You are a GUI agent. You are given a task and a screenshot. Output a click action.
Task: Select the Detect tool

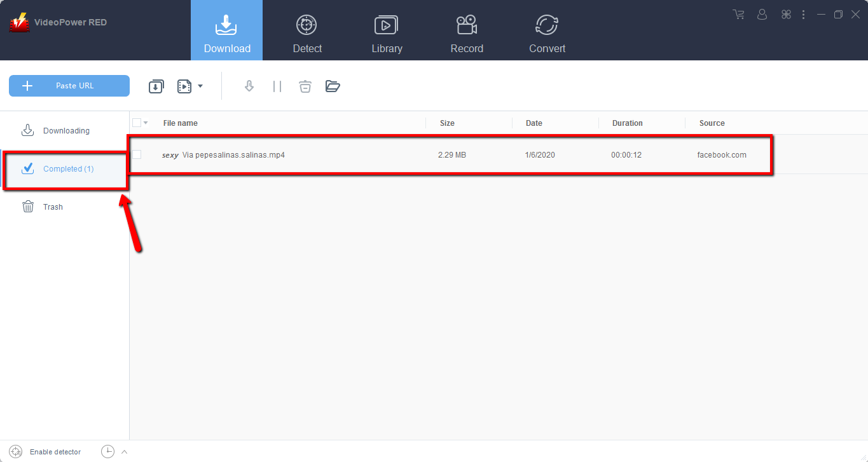coord(307,30)
